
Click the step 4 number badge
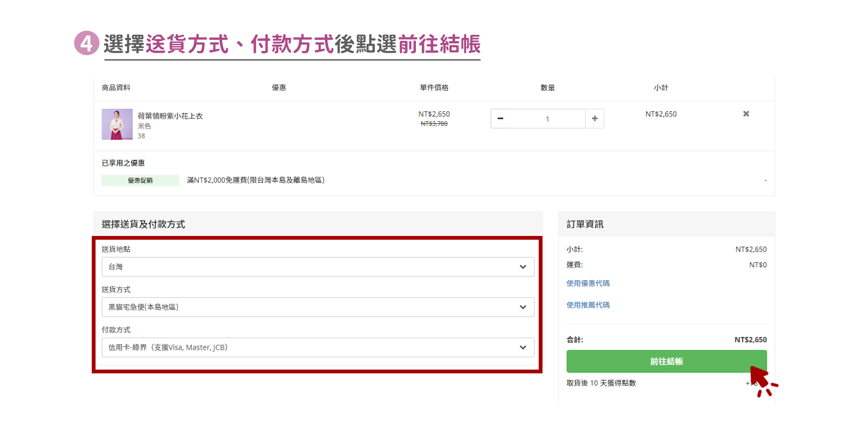(86, 43)
